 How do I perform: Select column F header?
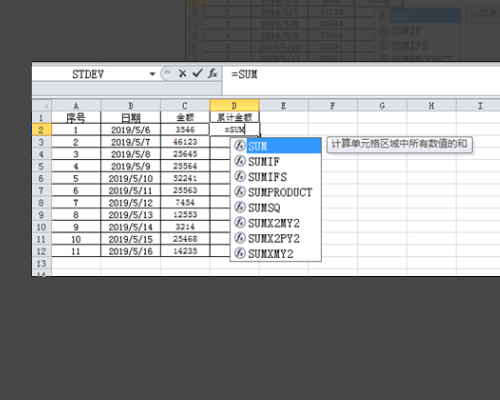tap(333, 106)
